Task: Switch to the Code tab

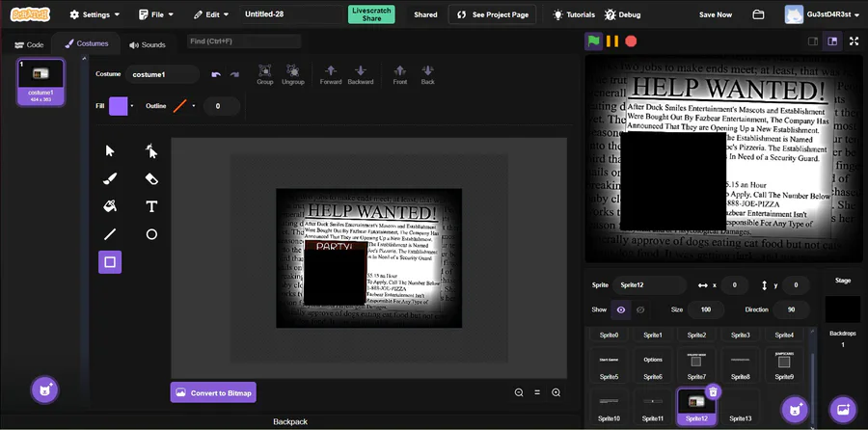Action: coord(28,44)
